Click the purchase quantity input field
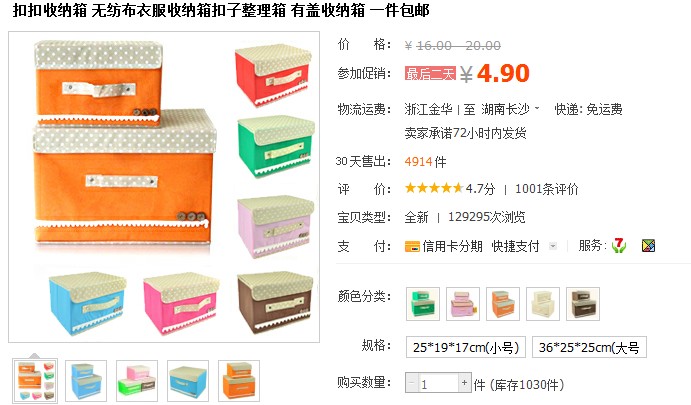The height and width of the screenshot is (405, 691). pos(438,383)
